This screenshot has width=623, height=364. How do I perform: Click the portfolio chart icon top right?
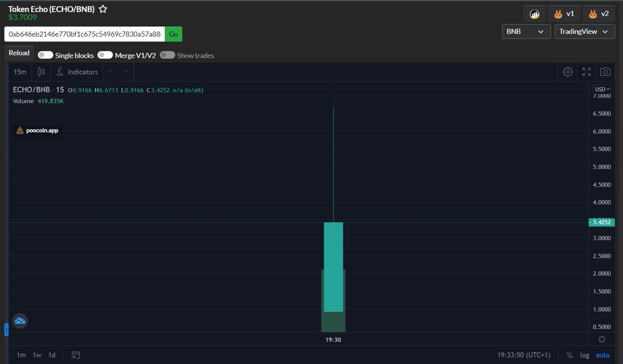534,13
